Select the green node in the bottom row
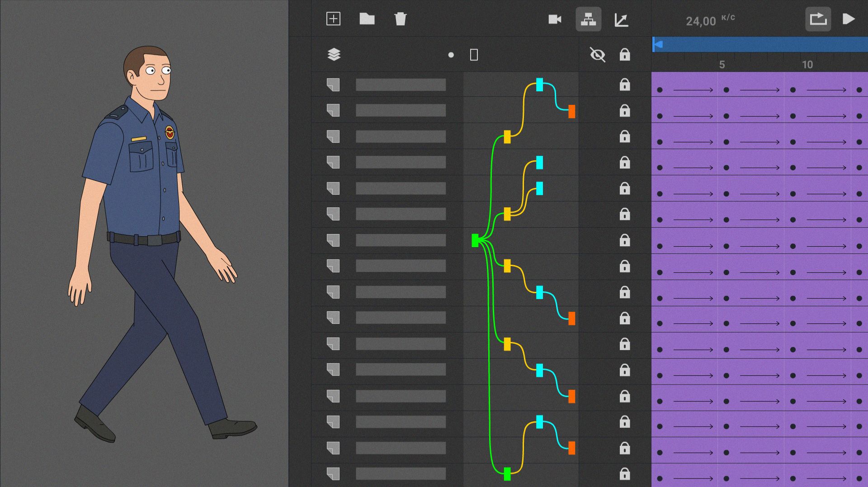Screen dimensions: 868x487 pyautogui.click(x=507, y=474)
